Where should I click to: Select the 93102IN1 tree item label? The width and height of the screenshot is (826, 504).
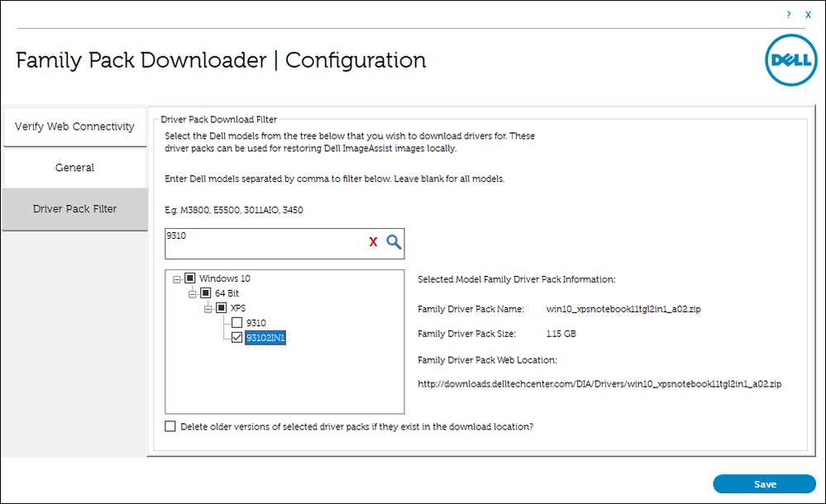tap(265, 338)
